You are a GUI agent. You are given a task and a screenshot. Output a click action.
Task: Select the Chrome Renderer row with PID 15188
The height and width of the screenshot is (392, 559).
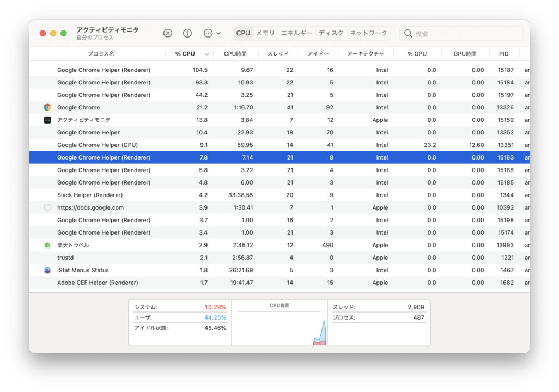point(279,170)
